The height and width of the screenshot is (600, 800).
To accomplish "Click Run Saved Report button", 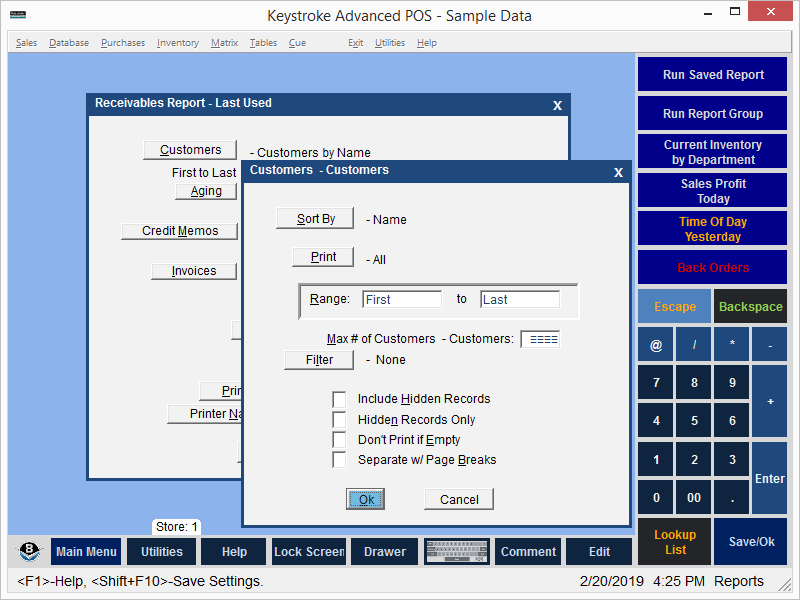I will click(x=712, y=75).
